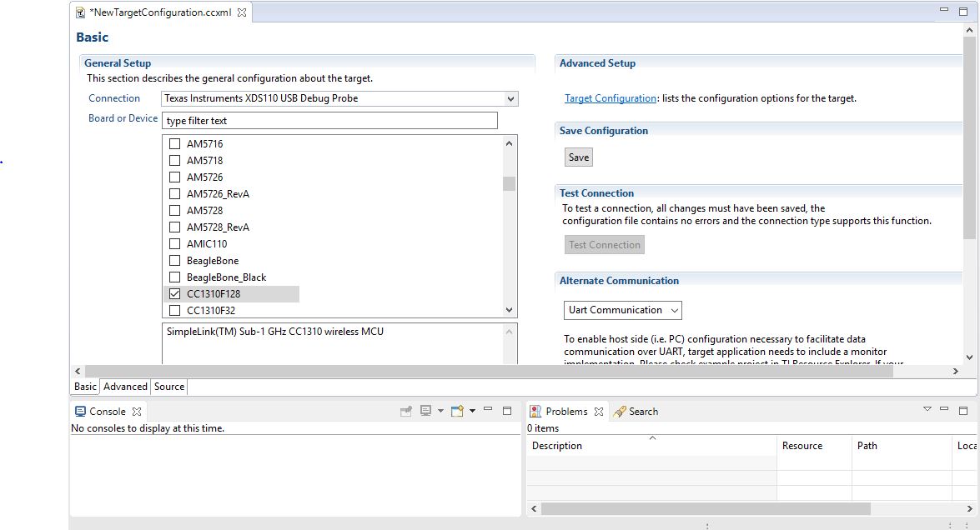Click the device list scrollbar thumb
980x530 pixels.
point(510,183)
